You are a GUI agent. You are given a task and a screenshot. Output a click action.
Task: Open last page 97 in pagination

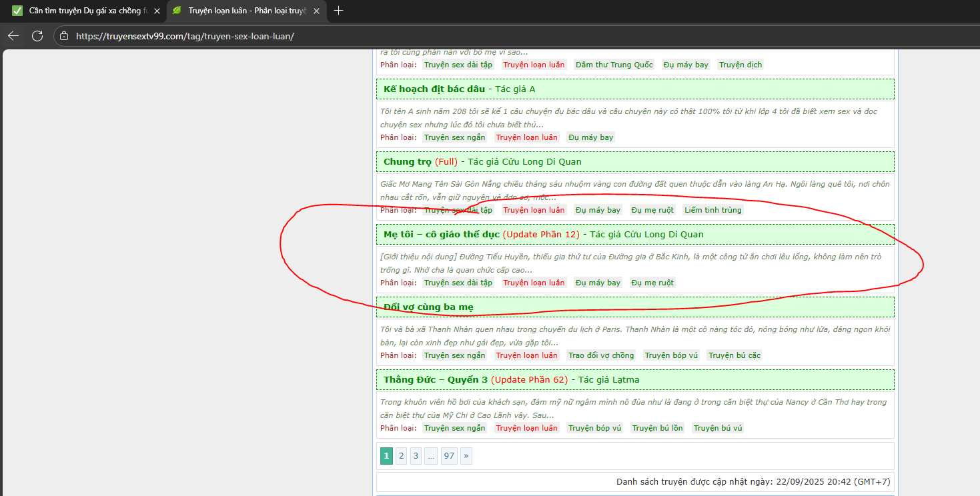tap(449, 456)
